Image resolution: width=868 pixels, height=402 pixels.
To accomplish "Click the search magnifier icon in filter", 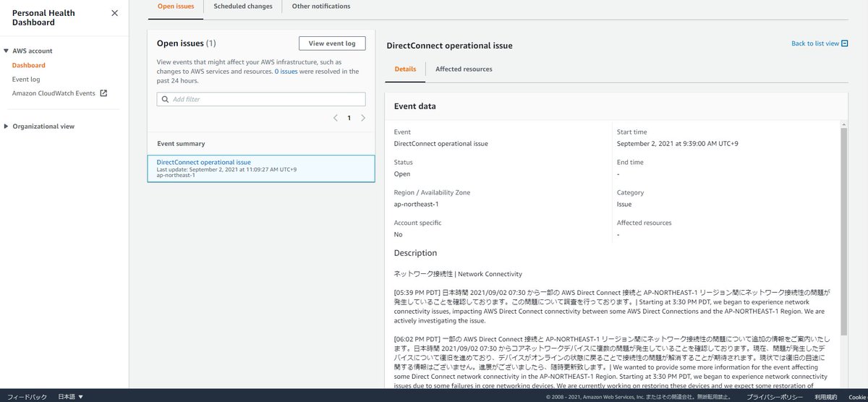I will coord(166,99).
